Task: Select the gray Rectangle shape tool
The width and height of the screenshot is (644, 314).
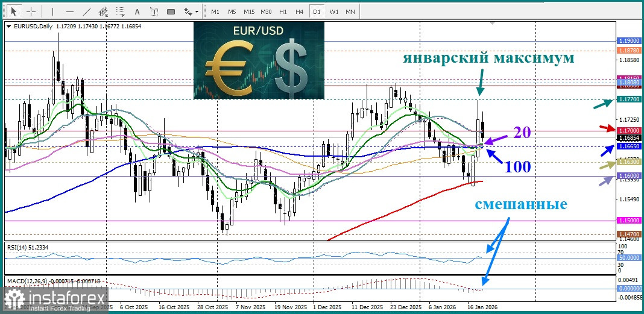Action: tap(171, 11)
